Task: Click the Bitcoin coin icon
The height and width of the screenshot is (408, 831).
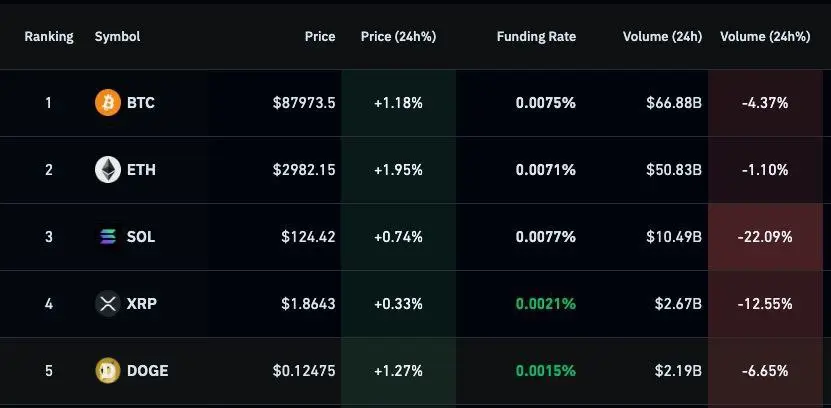Action: [107, 102]
